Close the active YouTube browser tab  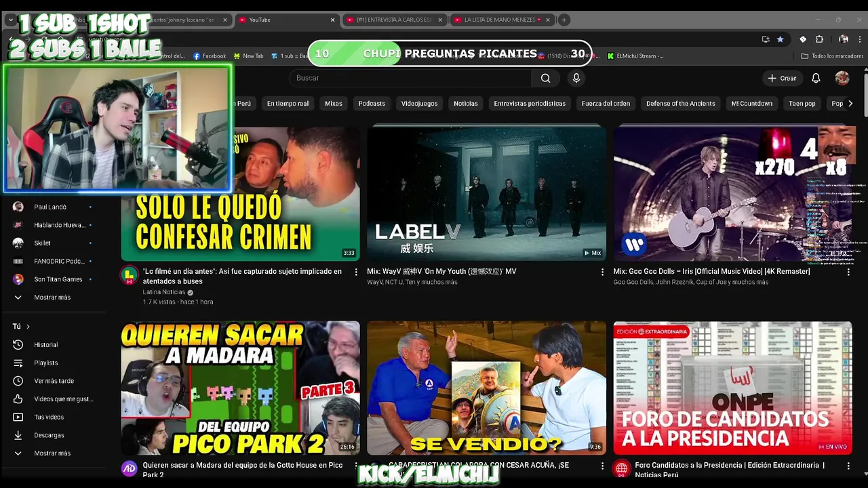tap(332, 20)
